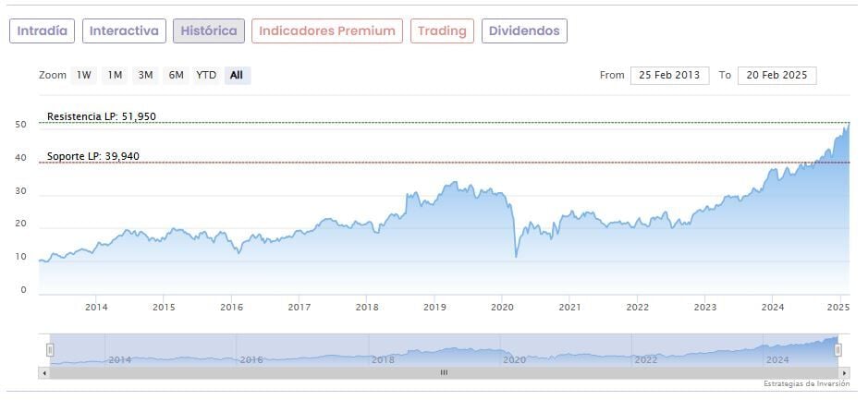Select the All zoom range
The height and width of the screenshot is (400, 868).
coord(237,75)
